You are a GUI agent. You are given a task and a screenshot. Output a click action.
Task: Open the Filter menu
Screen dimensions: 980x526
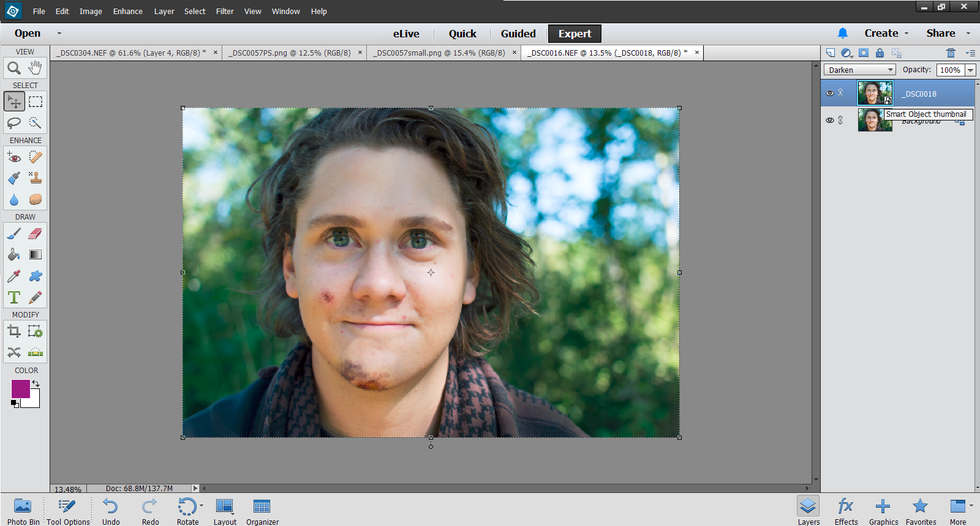tap(225, 11)
